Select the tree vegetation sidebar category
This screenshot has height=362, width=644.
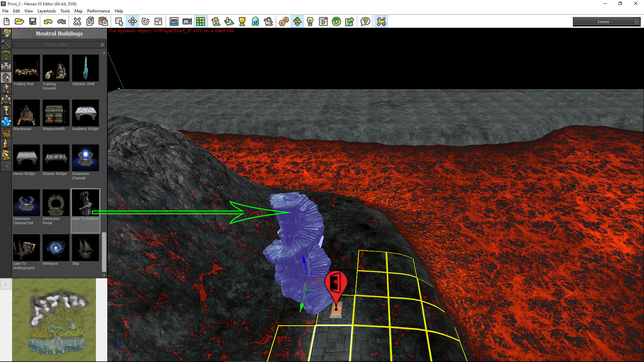(x=6, y=55)
